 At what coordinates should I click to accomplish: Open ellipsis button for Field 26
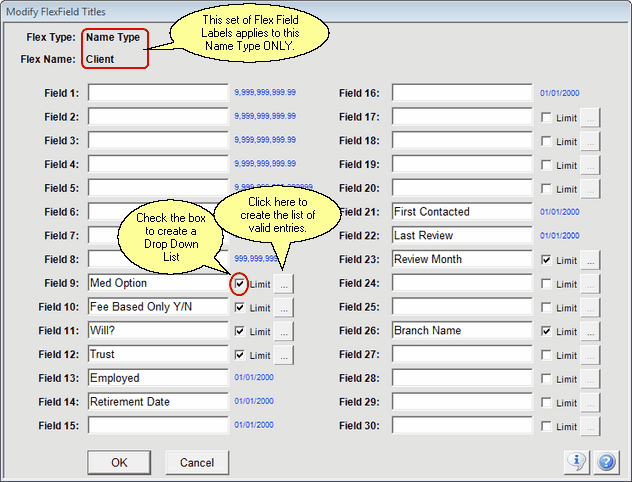pyautogui.click(x=590, y=331)
